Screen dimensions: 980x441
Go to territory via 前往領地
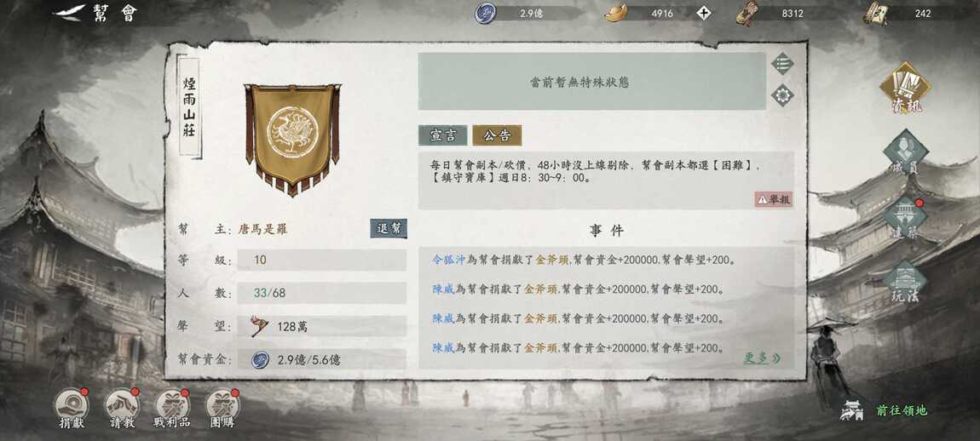(884, 410)
